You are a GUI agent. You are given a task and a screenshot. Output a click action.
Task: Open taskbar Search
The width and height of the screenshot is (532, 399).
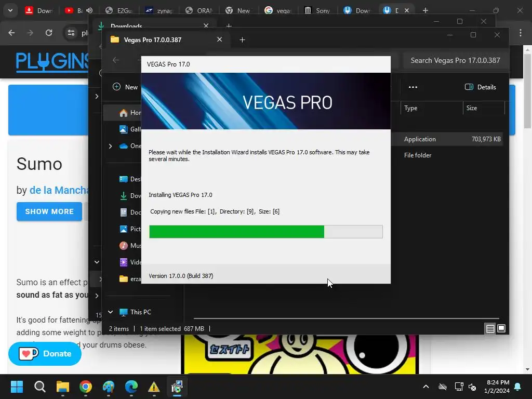[x=39, y=387]
